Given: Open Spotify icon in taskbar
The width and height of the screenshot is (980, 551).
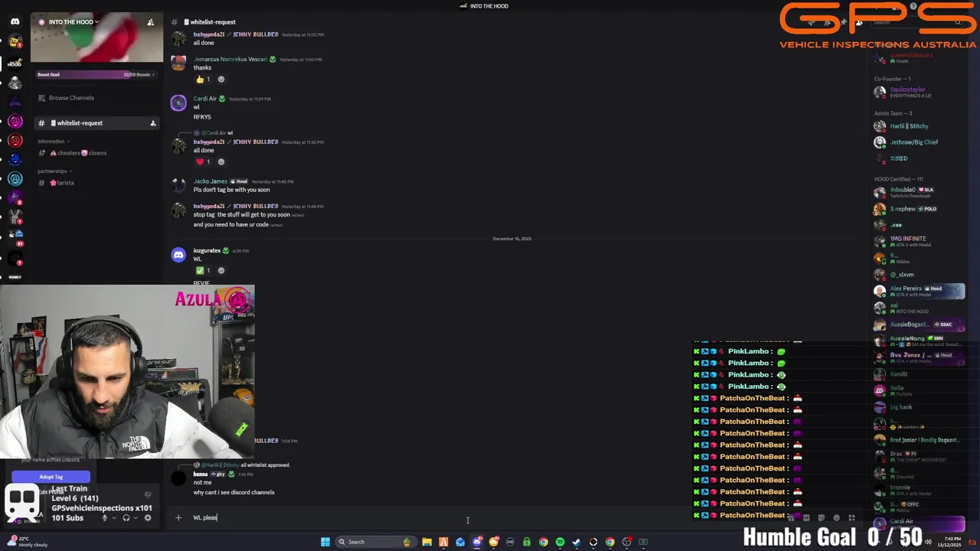Looking at the screenshot, I should point(560,542).
